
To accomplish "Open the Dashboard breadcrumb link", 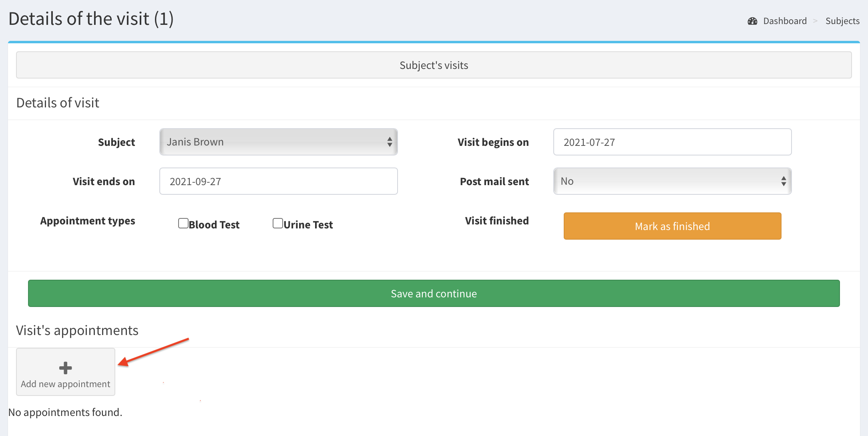I will click(x=785, y=21).
